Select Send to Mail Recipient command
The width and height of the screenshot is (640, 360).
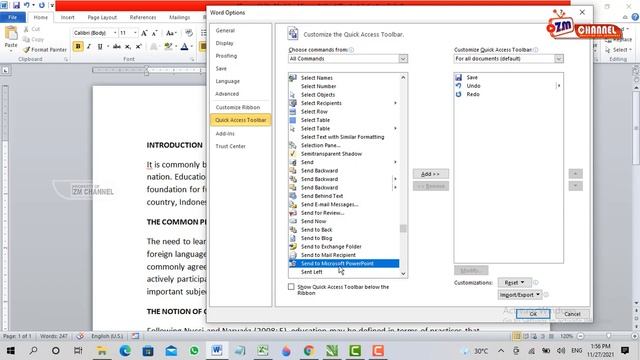[x=344, y=255]
